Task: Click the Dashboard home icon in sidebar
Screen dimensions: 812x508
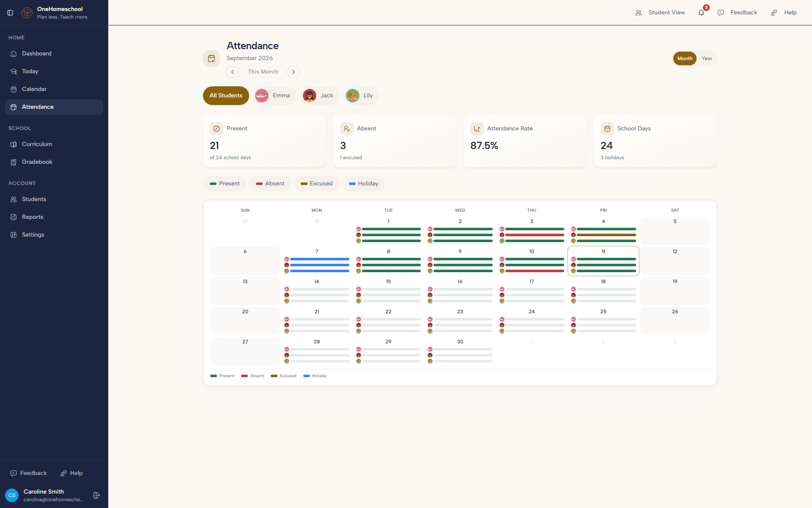Action: (14, 54)
